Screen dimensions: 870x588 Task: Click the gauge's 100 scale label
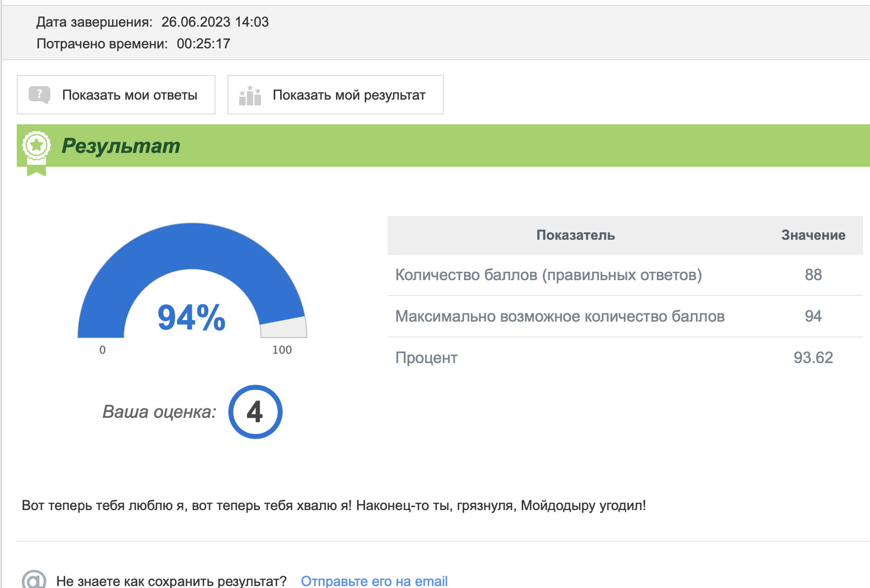pyautogui.click(x=282, y=350)
